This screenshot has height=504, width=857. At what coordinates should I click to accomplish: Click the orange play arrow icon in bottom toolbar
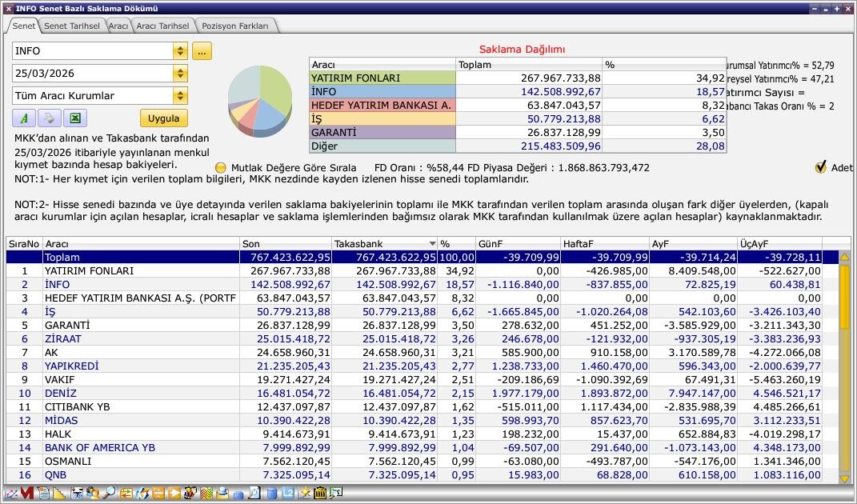click(x=174, y=494)
